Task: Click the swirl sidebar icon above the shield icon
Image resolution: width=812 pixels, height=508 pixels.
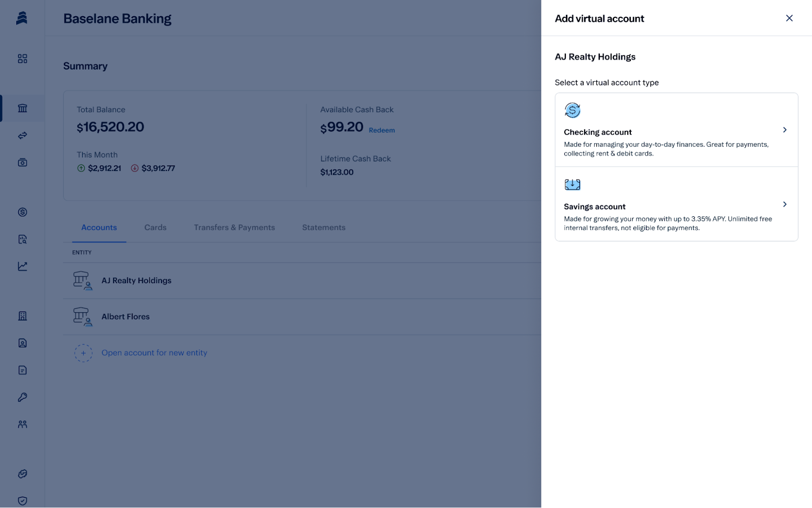Action: 22,474
